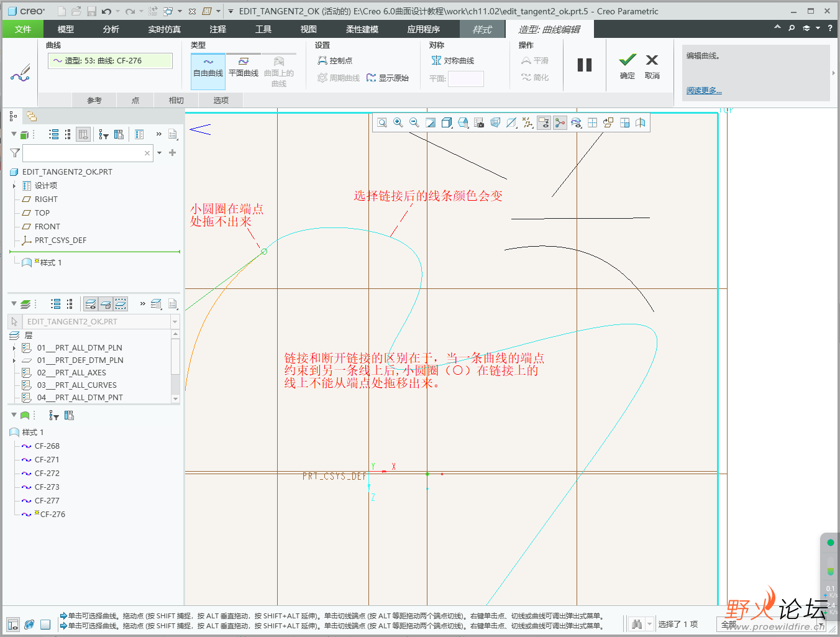Viewport: 840px width, 637px height.
Task: Open the 阅读更多 (read more) link
Action: click(704, 91)
